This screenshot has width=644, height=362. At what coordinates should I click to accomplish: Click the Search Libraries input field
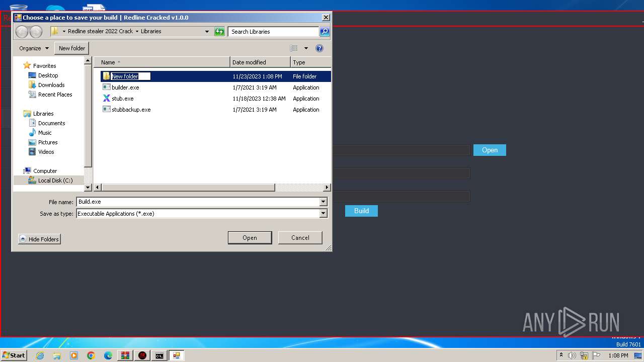[274, 31]
